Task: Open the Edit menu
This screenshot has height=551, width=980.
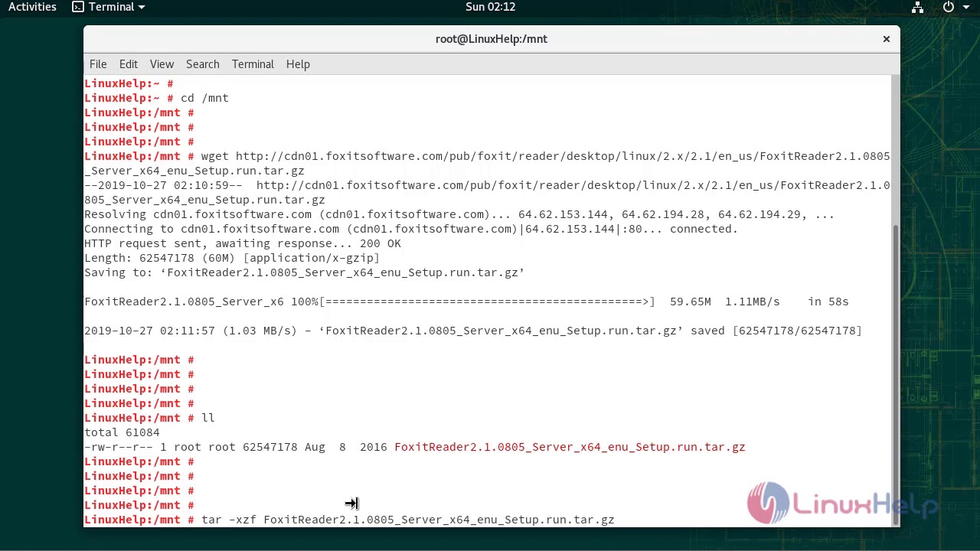Action: click(x=129, y=64)
